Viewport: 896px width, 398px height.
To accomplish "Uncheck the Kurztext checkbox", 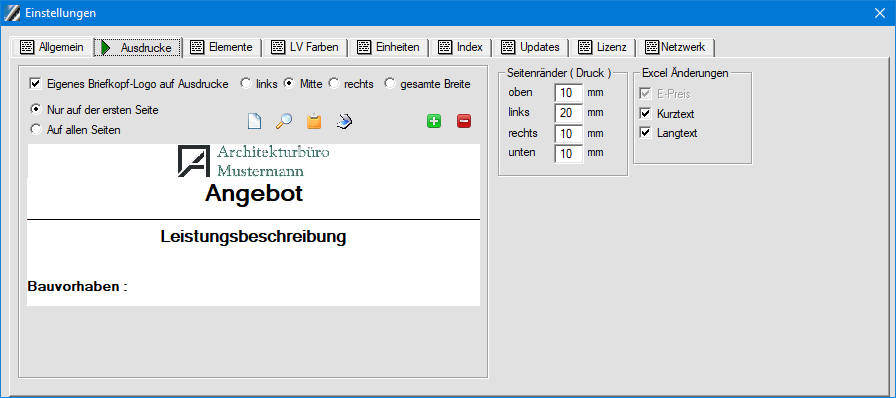I will pos(645,114).
